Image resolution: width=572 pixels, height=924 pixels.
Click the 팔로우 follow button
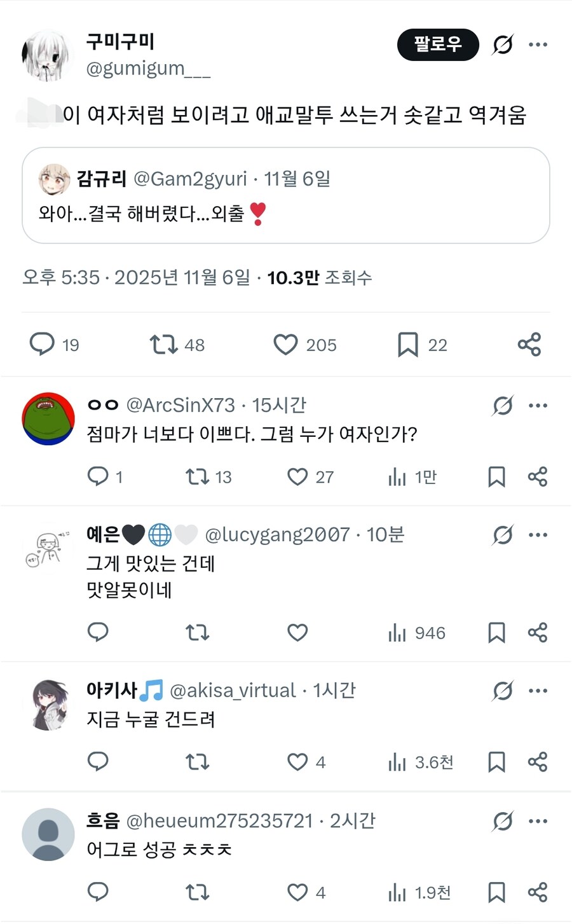pyautogui.click(x=437, y=45)
